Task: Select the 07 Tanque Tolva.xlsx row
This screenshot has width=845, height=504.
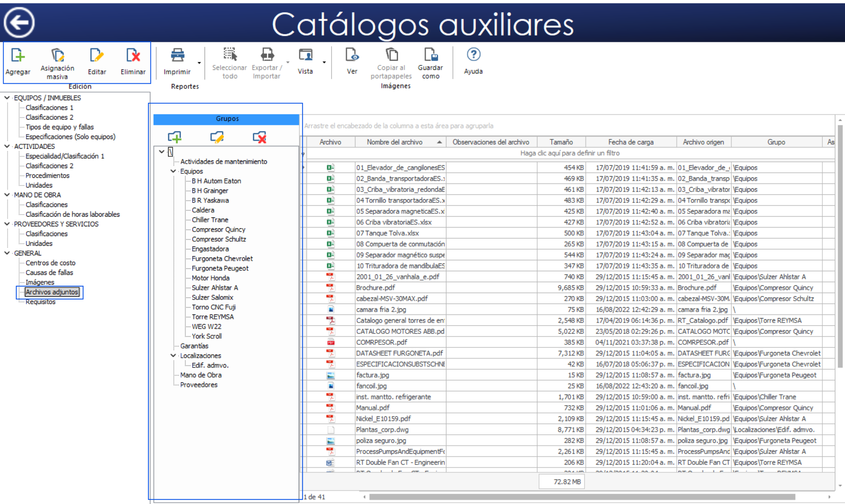Action: tap(570, 233)
